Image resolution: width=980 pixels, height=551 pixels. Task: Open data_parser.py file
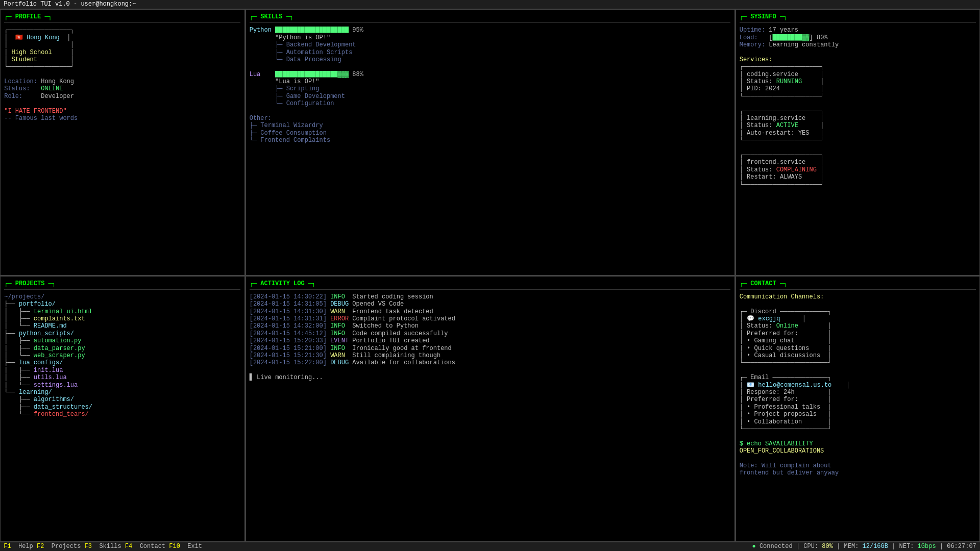59,348
